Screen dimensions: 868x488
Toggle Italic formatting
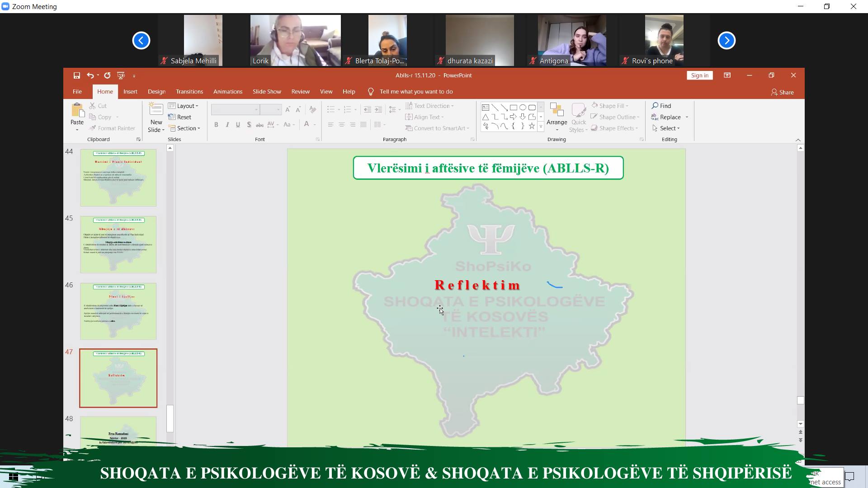pos(227,125)
